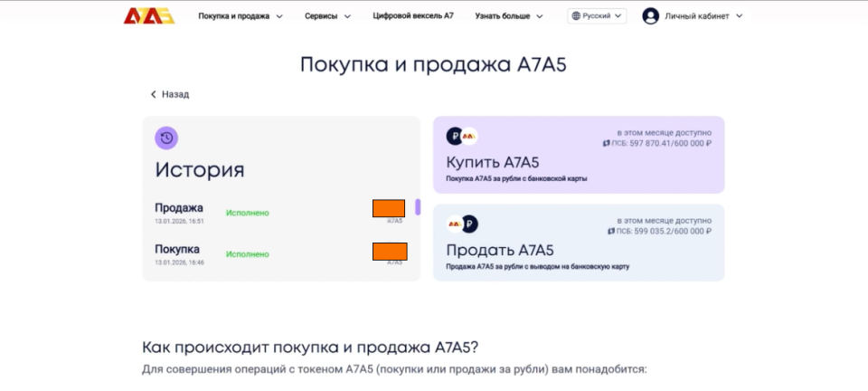868x391 pixels.
Task: Click the profile avatar icon
Action: [650, 16]
